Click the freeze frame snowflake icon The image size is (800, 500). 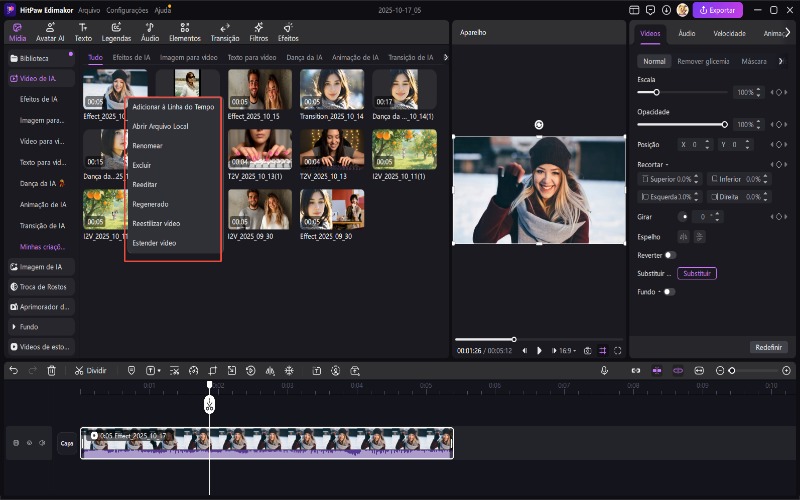tap(289, 371)
